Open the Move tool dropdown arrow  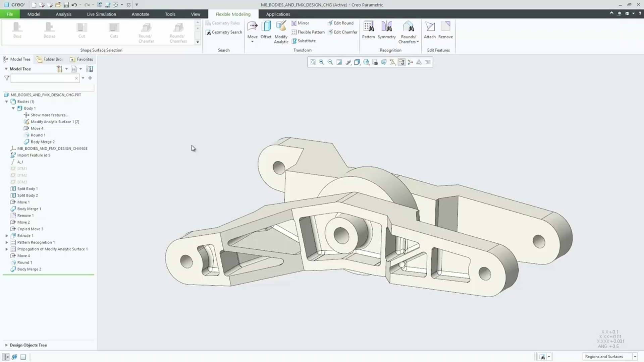coord(252,42)
